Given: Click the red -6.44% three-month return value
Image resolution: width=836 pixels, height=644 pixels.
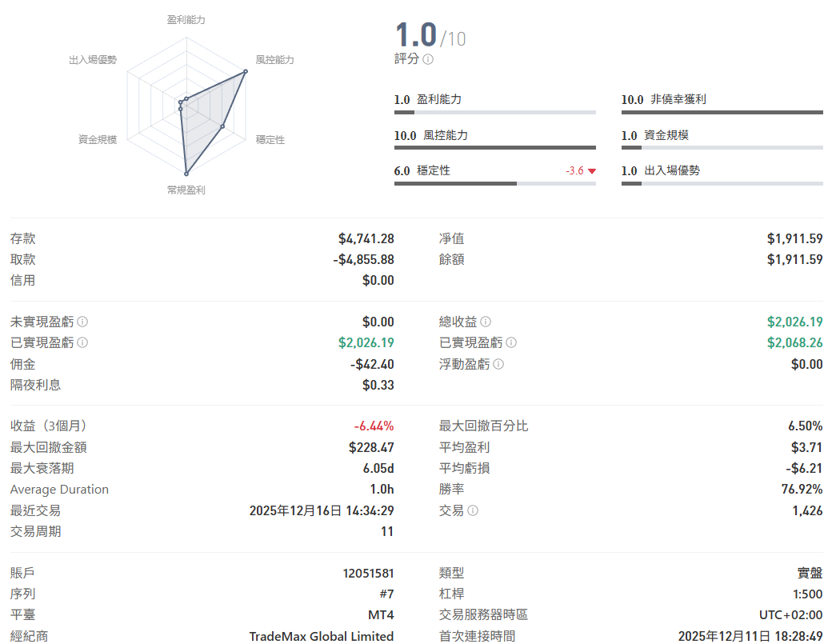Looking at the screenshot, I should (x=374, y=426).
